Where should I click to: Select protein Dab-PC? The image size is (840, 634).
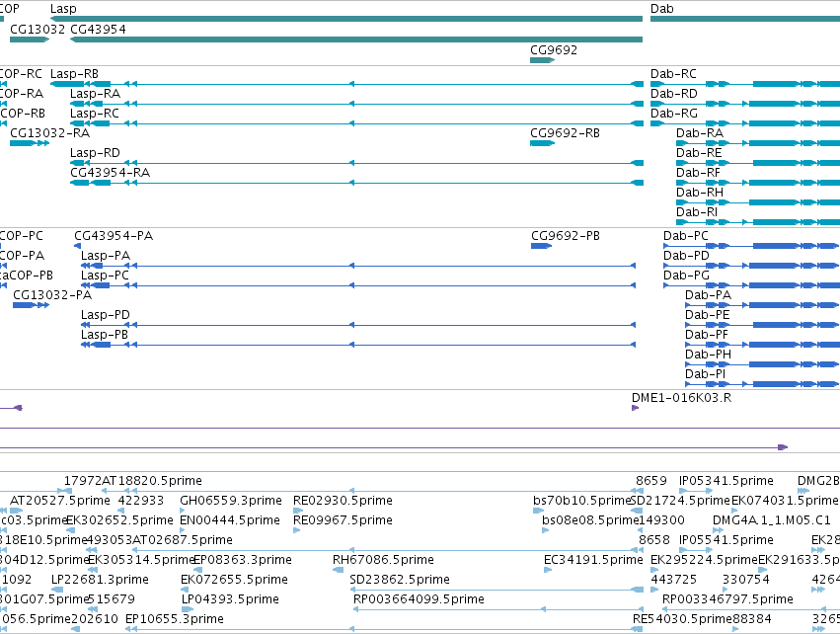tap(686, 236)
